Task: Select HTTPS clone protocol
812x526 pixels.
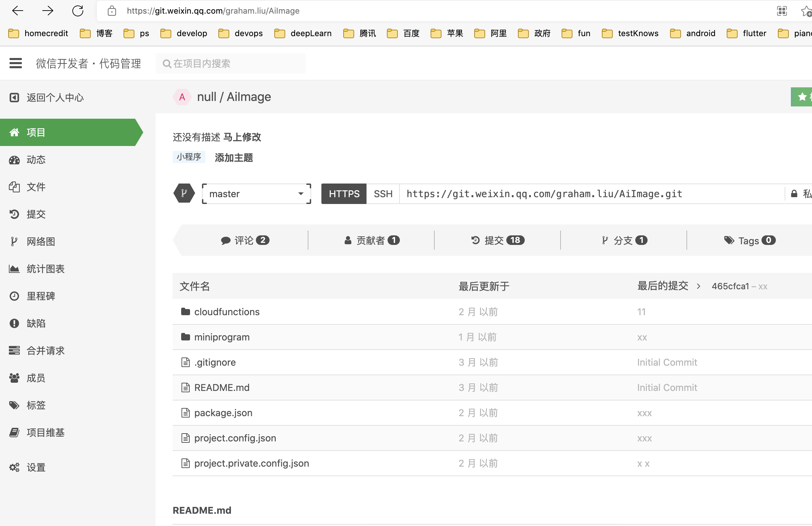Action: (344, 194)
